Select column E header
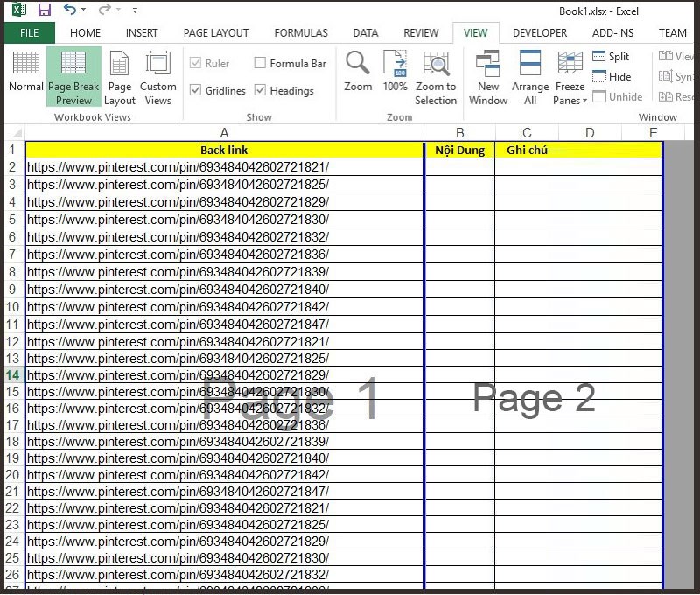This screenshot has height=595, width=700. (x=653, y=133)
